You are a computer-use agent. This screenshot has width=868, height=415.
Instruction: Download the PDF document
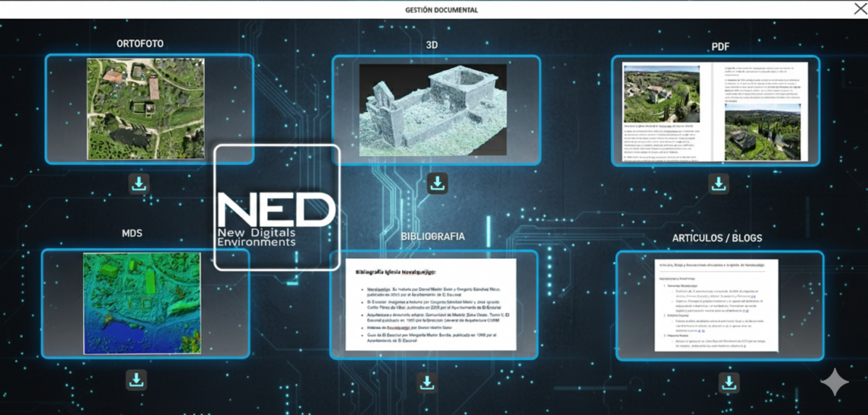(718, 184)
